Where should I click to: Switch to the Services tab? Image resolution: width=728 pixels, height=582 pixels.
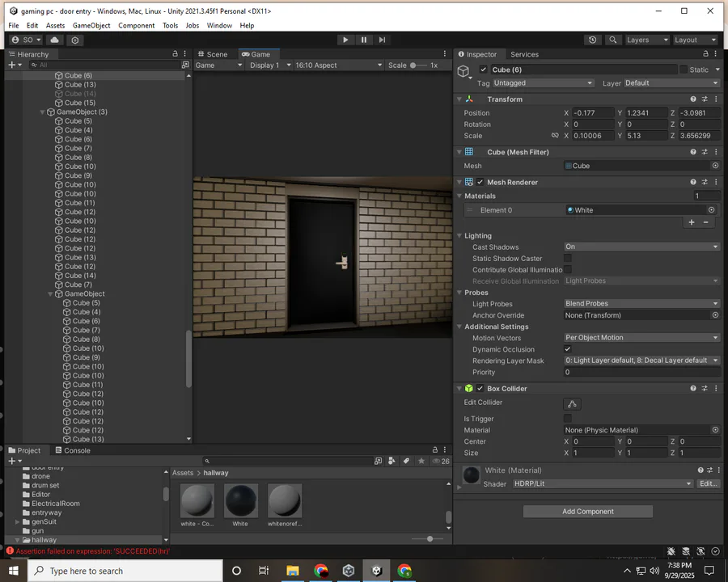pyautogui.click(x=524, y=54)
